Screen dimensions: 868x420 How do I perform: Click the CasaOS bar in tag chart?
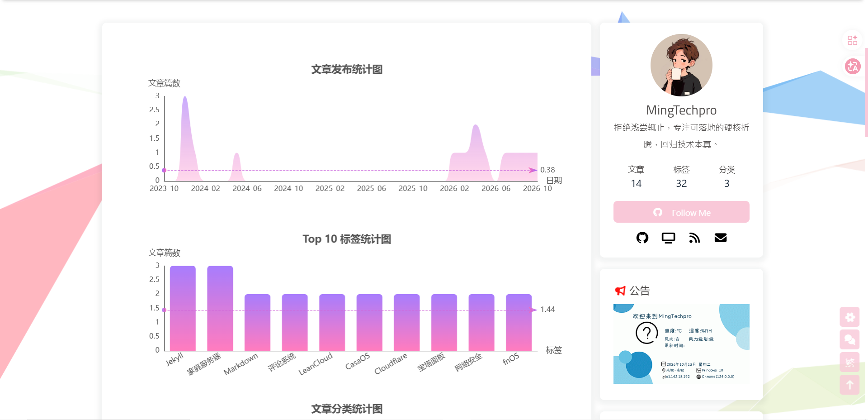point(369,322)
